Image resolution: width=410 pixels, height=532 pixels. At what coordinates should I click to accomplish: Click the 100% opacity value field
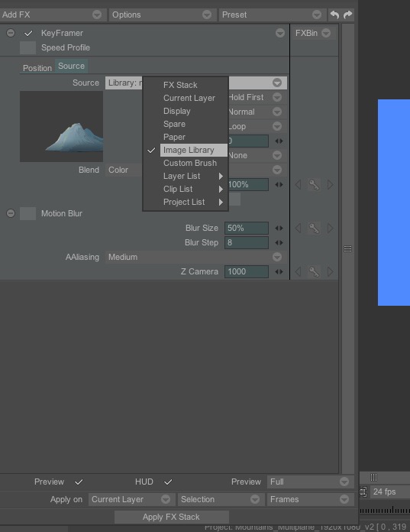tap(248, 184)
